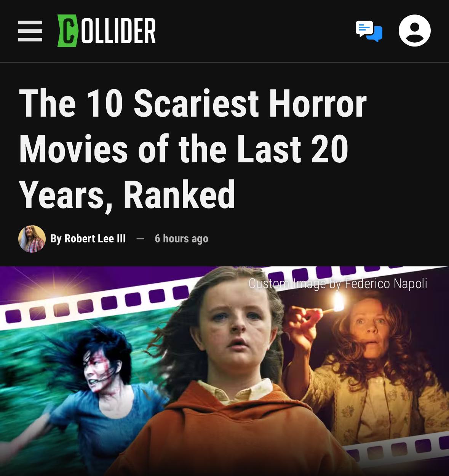Click the 'Ranked' word in the headline
The image size is (449, 476).
(x=179, y=195)
